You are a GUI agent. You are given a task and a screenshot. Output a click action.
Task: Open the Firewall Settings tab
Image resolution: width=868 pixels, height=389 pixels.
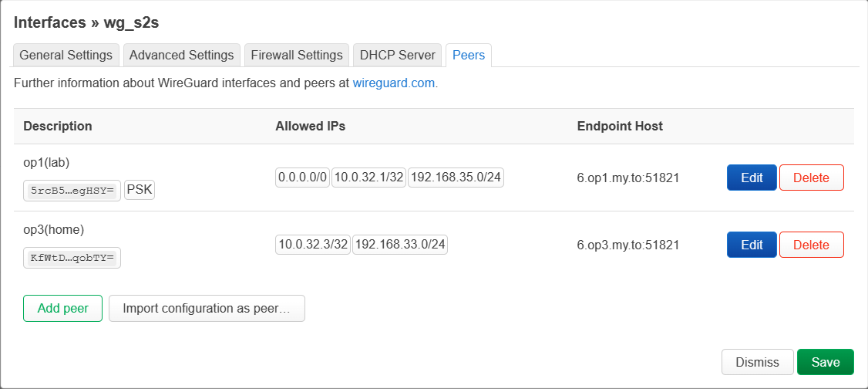(297, 56)
